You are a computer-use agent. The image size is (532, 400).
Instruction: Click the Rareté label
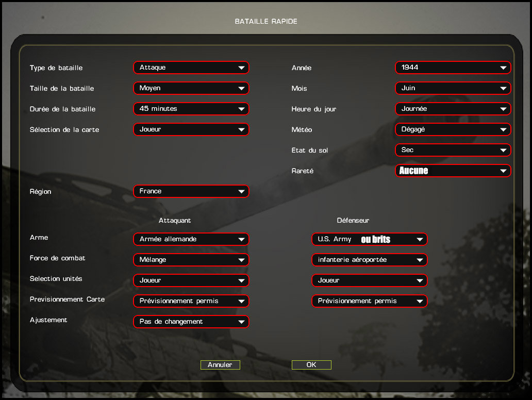(303, 171)
